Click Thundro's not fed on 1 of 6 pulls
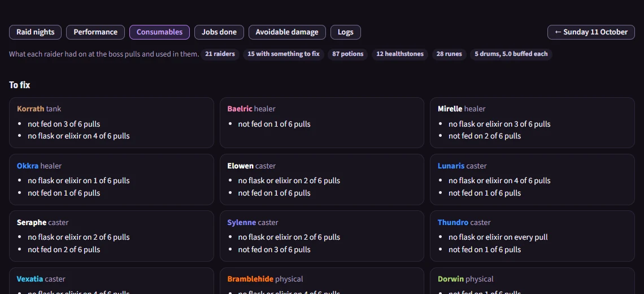Viewport: 644px width, 294px height. point(485,250)
